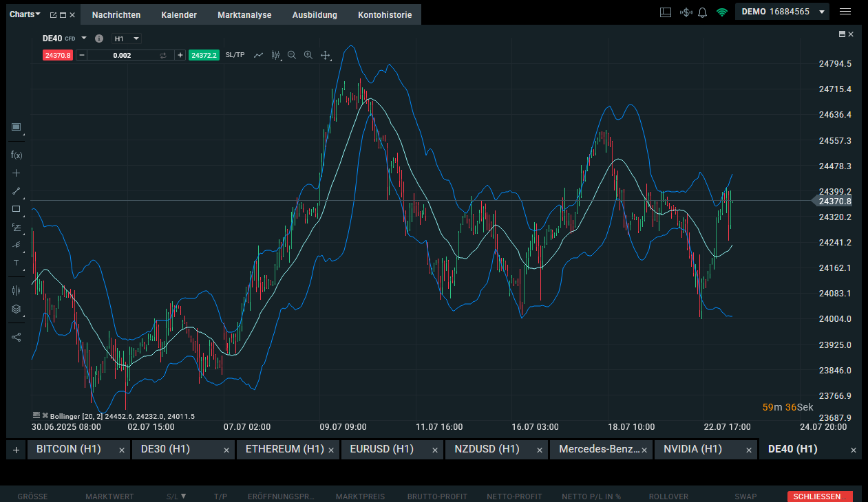This screenshot has width=868, height=502.
Task: Select the rectangle shape tool
Action: [x=17, y=209]
